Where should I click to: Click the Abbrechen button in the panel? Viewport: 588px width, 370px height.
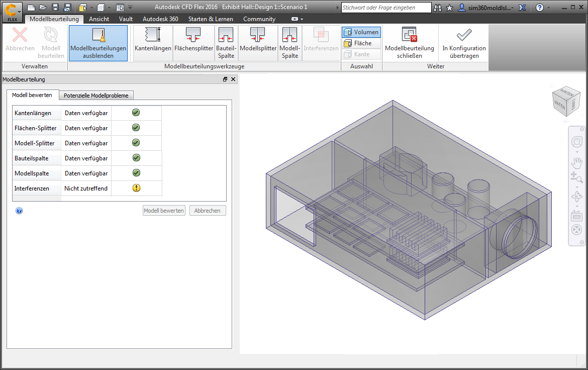208,211
